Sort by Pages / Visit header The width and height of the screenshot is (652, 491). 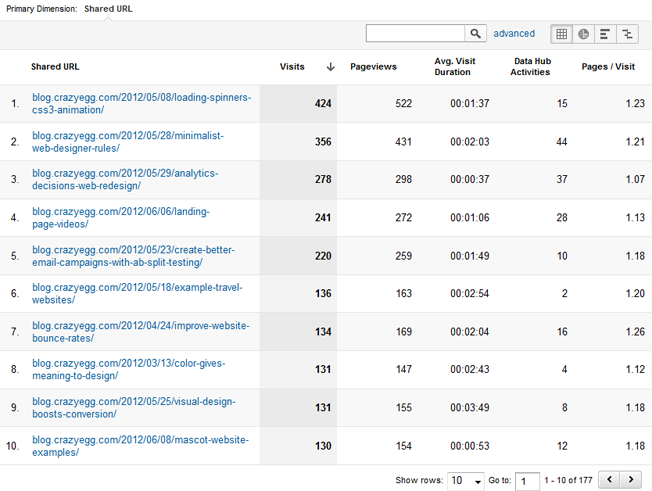[608, 67]
